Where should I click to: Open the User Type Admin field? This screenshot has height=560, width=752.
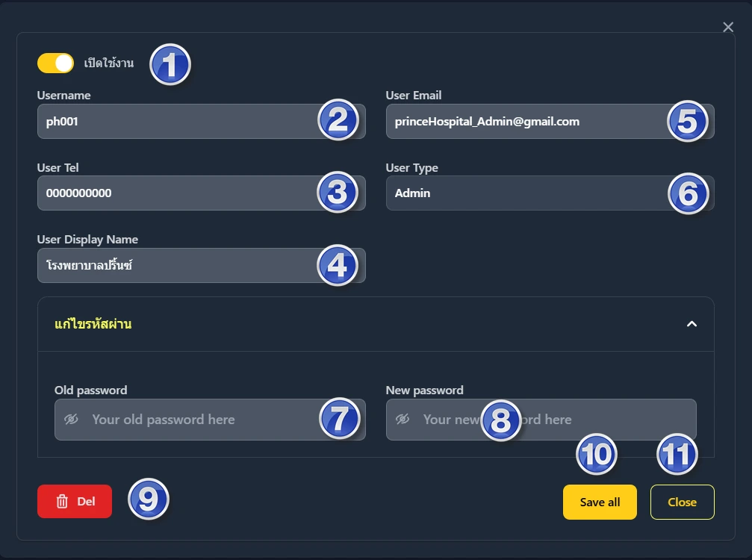click(x=523, y=193)
